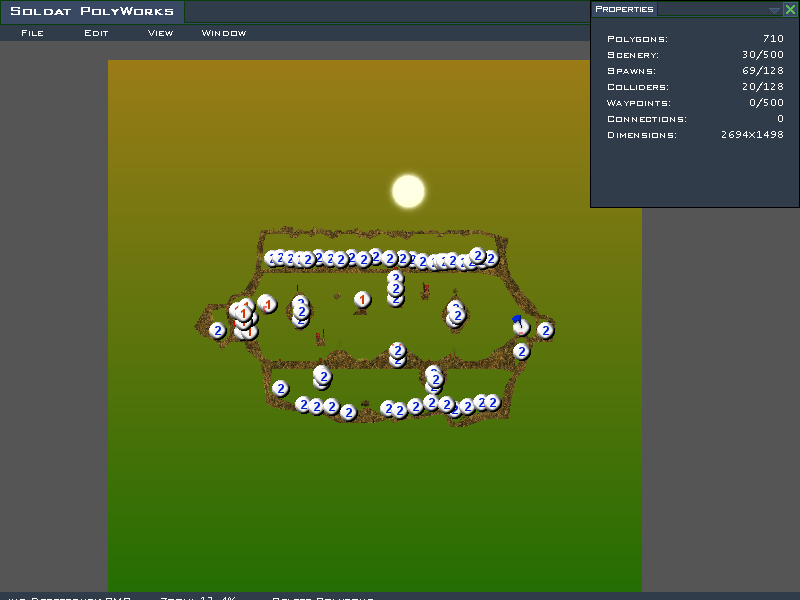Click the Polygons count 710 in Properties
This screenshot has height=600, width=800.
click(773, 39)
